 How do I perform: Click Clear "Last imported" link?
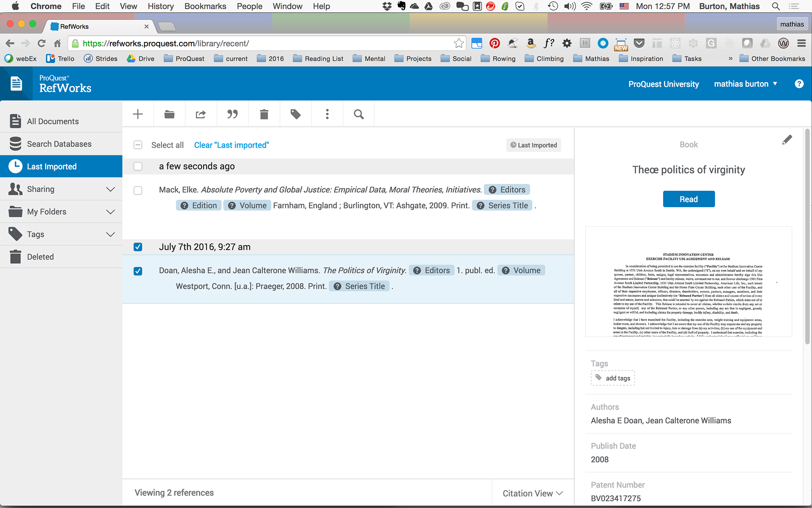[231, 145]
